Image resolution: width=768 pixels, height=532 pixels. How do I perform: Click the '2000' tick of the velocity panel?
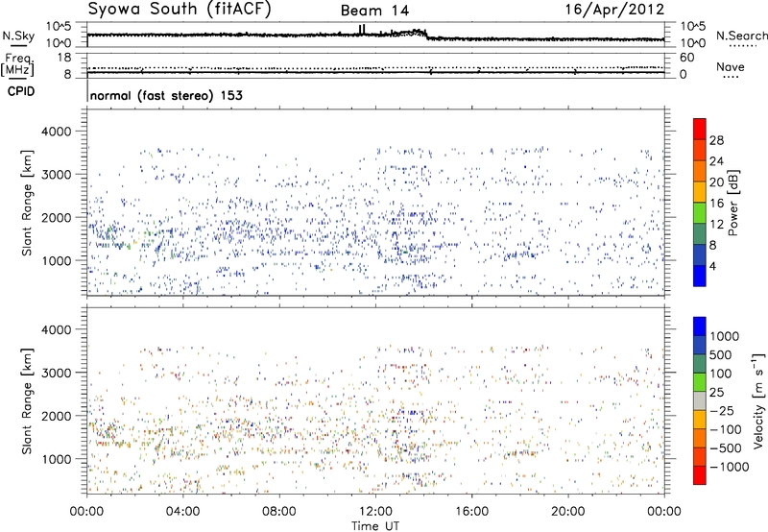(56, 416)
